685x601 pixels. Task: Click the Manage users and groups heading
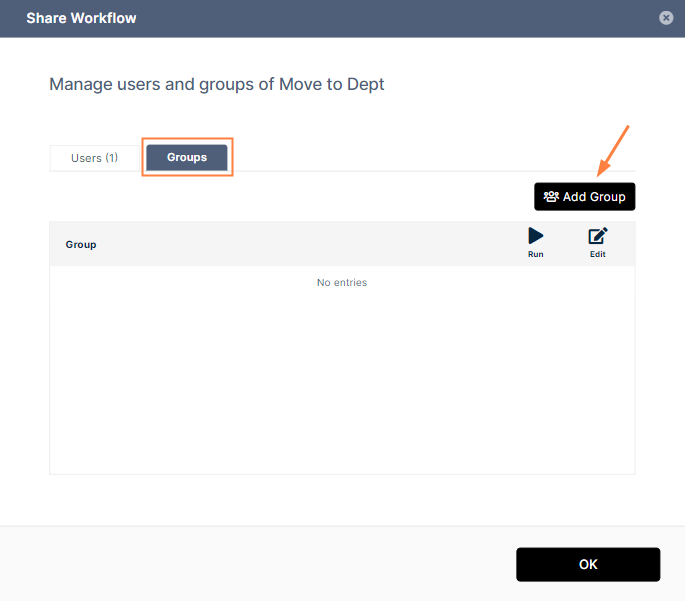point(217,84)
